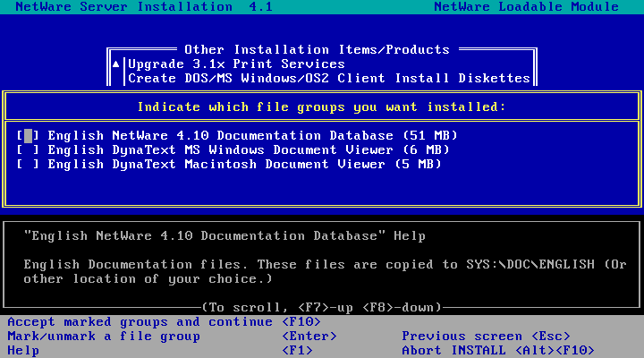Mark the DynaText Macintosh Document Viewer checkbox

(28, 164)
